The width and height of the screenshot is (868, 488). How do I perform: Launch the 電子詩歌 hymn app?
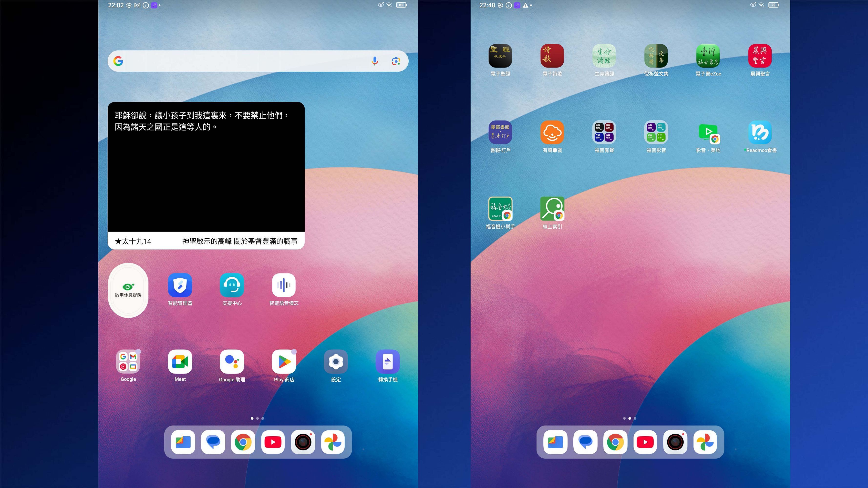tap(552, 56)
